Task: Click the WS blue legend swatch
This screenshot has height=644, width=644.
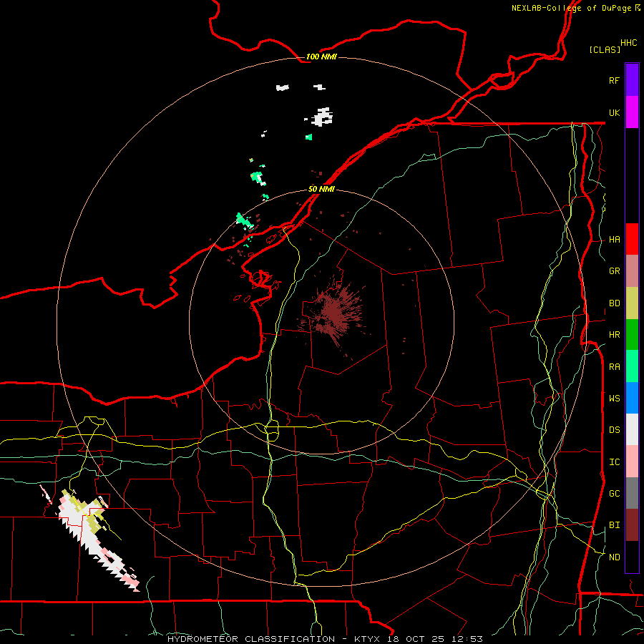Action: [x=632, y=398]
